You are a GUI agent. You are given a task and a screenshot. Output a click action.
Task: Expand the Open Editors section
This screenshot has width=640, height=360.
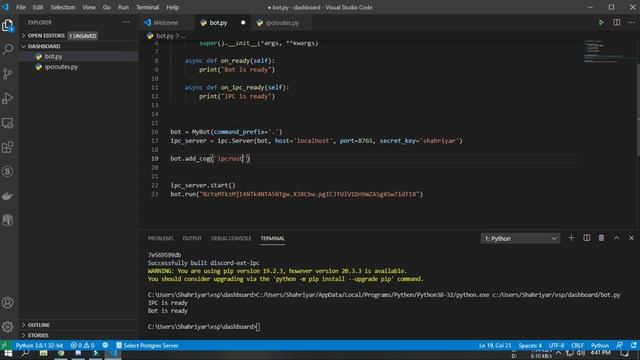click(46, 36)
